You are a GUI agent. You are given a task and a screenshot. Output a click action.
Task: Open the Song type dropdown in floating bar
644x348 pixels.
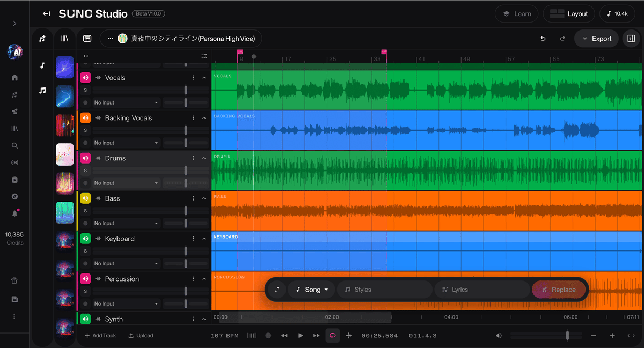pyautogui.click(x=311, y=290)
